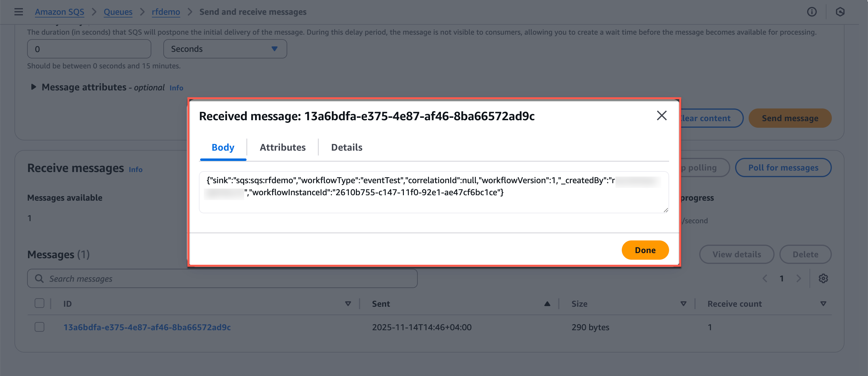Select all messages via the header checkbox

click(x=39, y=303)
